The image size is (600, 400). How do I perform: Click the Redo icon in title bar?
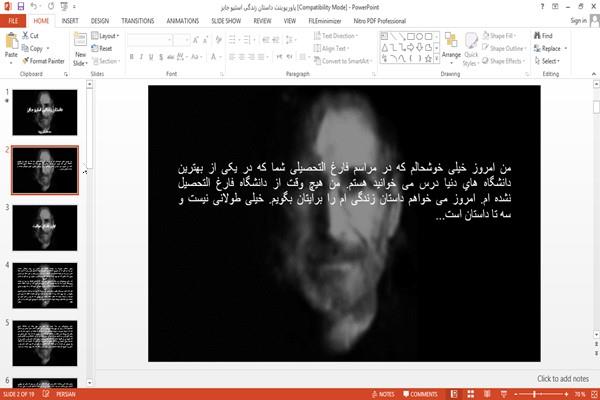coord(51,6)
